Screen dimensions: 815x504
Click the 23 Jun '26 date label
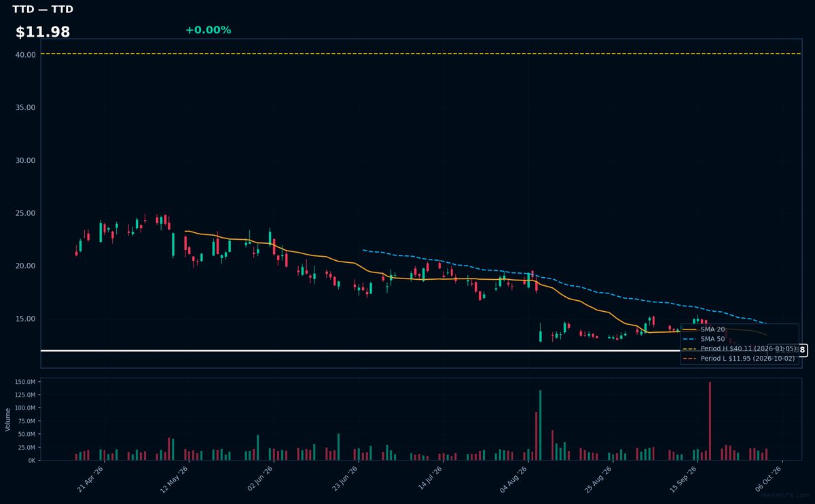tap(344, 478)
